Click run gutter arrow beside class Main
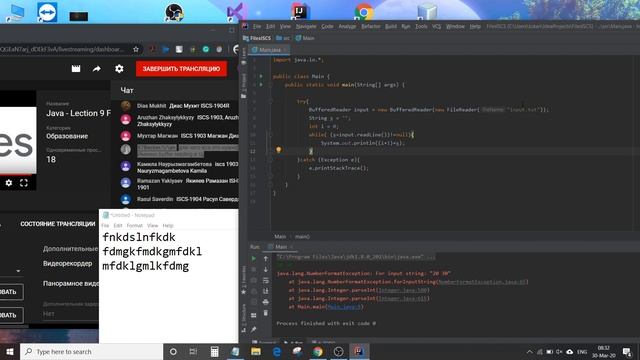The image size is (640, 360). coord(261,76)
